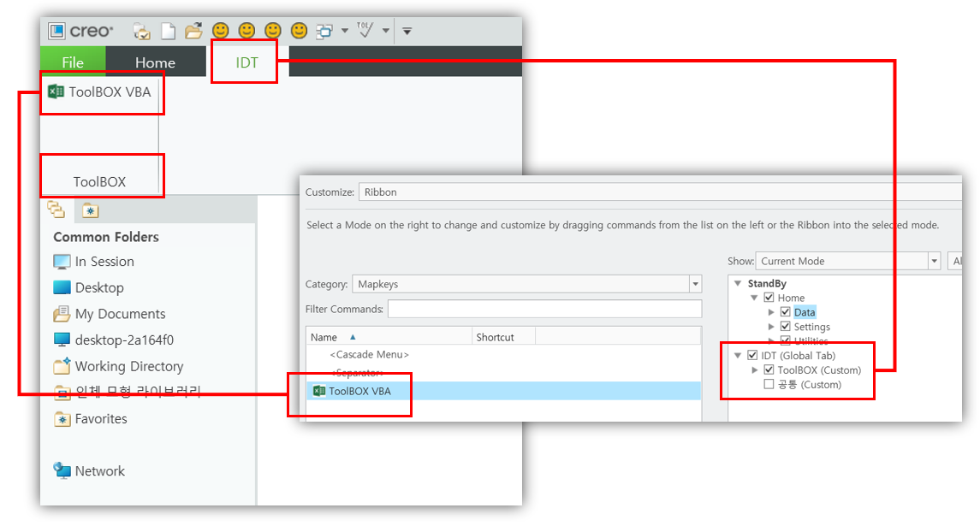Image resolution: width=980 pixels, height=526 pixels.
Task: Select the 공통 (Custom) label
Action: pyautogui.click(x=810, y=385)
